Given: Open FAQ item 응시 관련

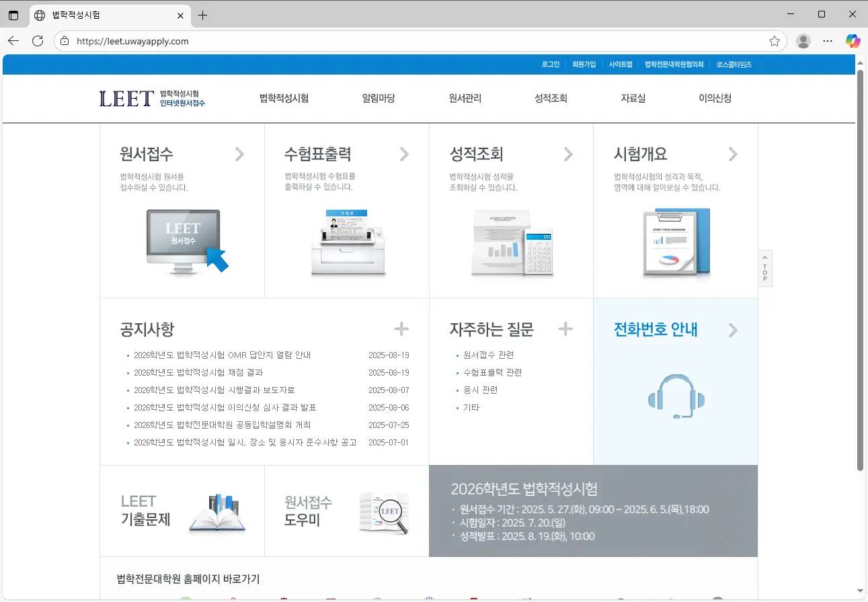Looking at the screenshot, I should click(480, 390).
